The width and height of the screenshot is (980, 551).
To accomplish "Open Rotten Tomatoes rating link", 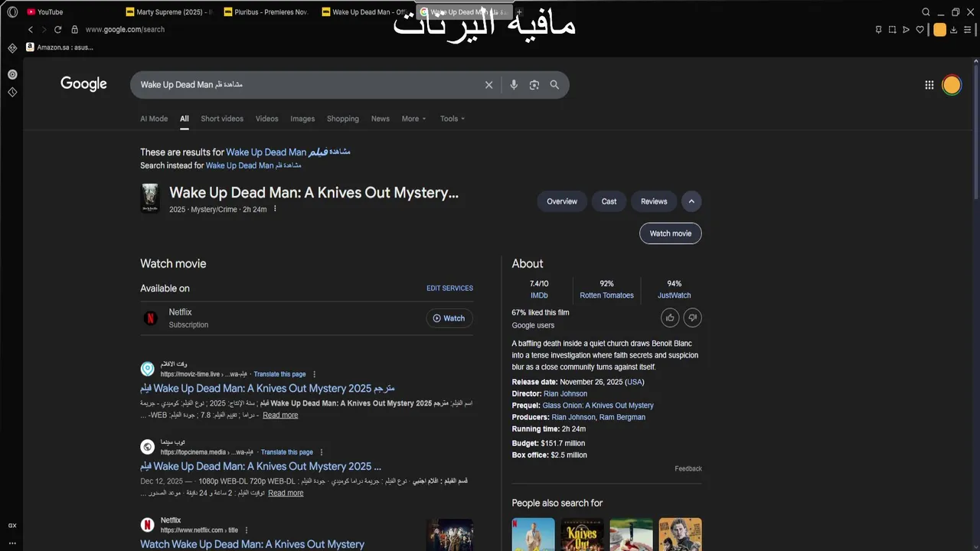I will pos(606,295).
